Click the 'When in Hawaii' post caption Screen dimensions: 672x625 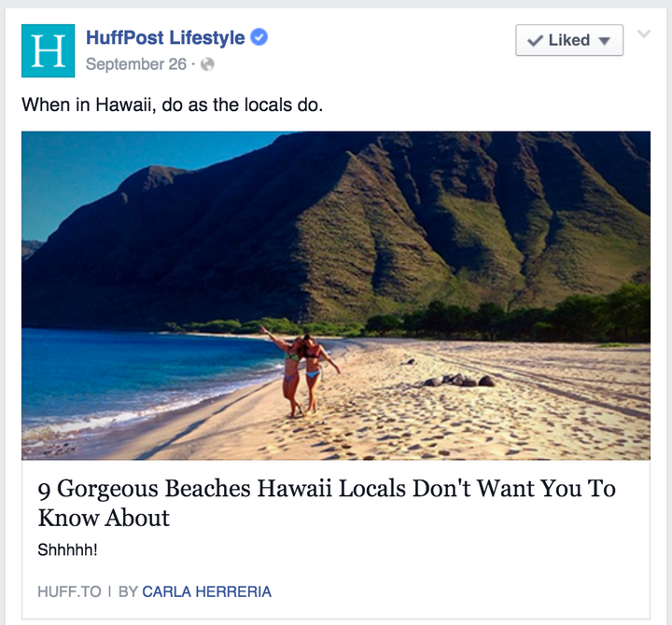pos(172,104)
